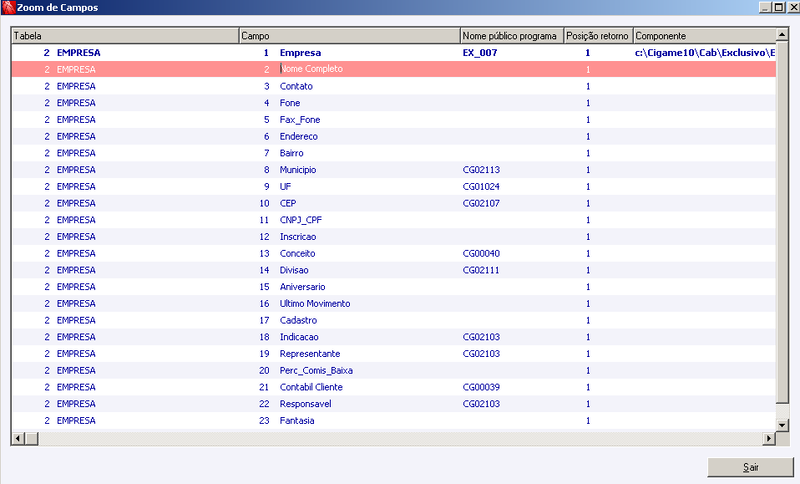Select the Inscricao row

point(393,237)
